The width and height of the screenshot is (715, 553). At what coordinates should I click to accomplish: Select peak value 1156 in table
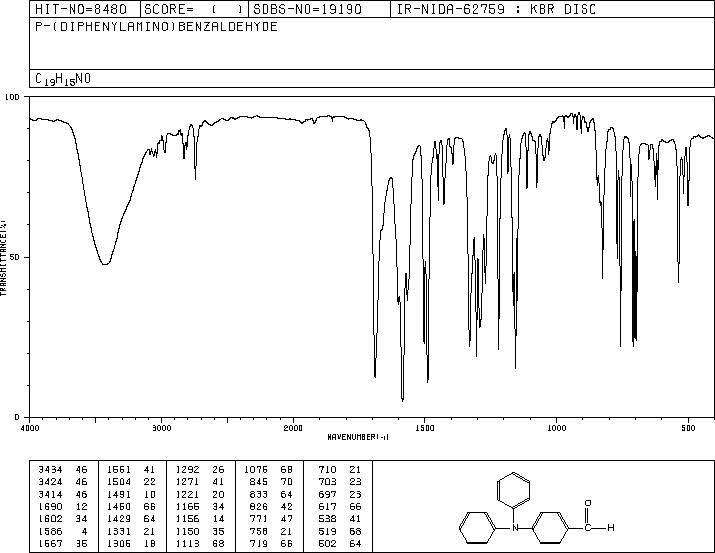[187, 519]
